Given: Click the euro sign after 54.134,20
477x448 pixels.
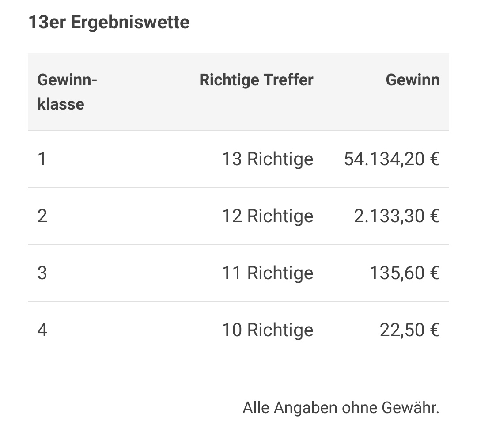Looking at the screenshot, I should [435, 159].
